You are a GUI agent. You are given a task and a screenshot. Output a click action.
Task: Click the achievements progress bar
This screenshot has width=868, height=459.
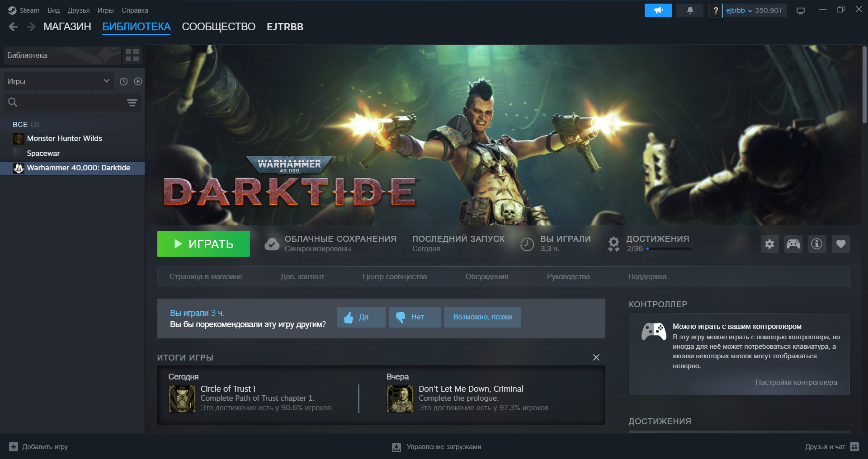coord(669,248)
